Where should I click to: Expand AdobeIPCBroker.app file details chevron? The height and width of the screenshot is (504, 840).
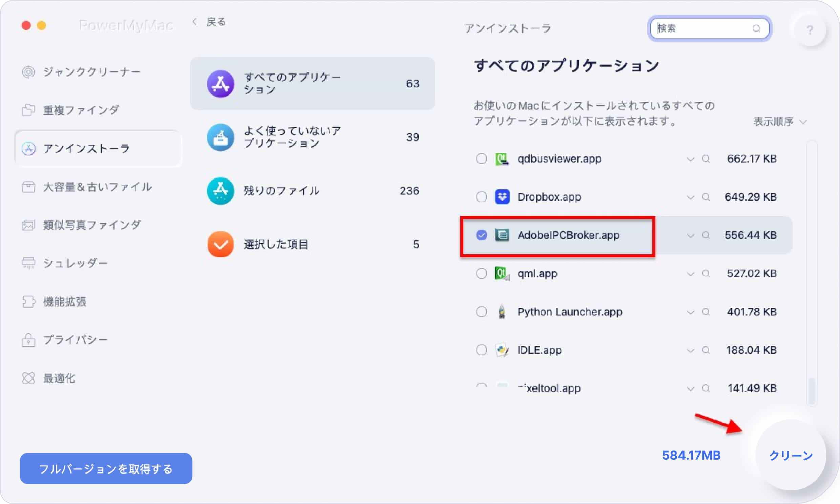point(690,235)
